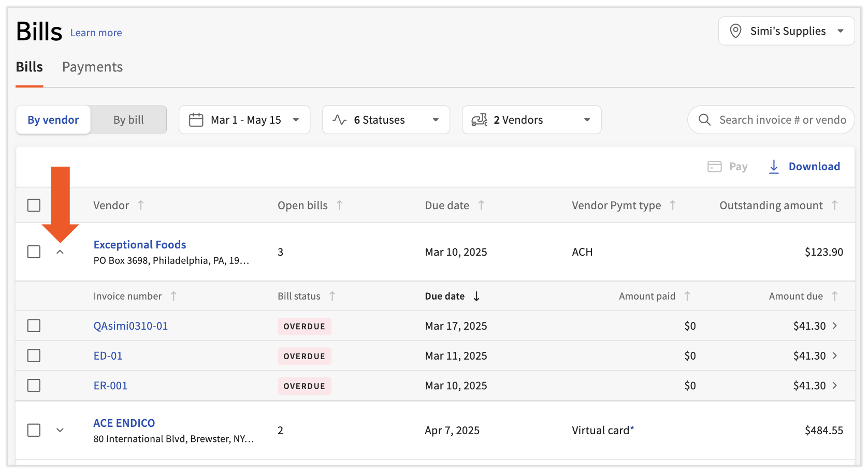
Task: Sort invoices by Amount paid arrow
Action: pos(687,296)
